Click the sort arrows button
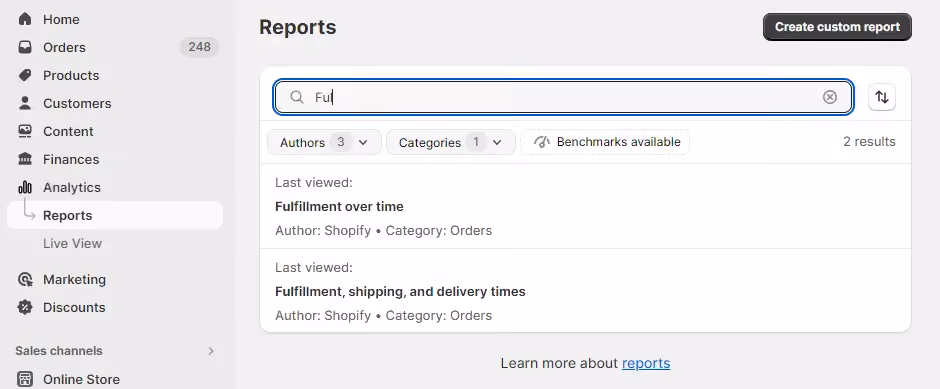 pos(882,97)
